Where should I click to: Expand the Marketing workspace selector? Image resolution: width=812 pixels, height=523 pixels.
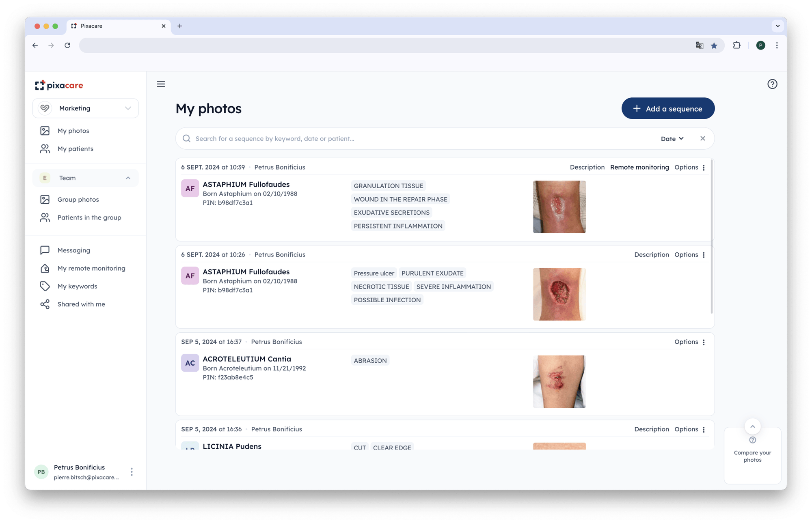128,108
